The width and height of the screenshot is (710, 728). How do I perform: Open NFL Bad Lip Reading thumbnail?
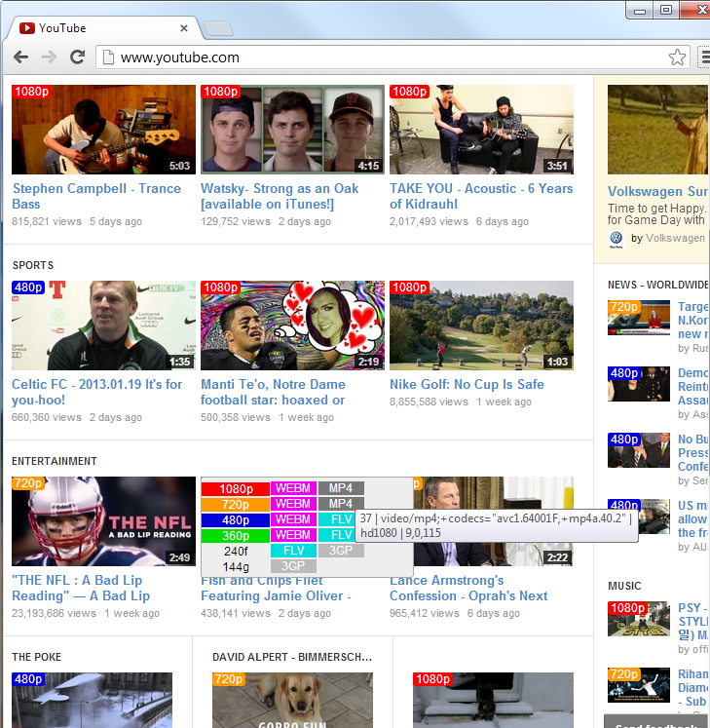(103, 521)
